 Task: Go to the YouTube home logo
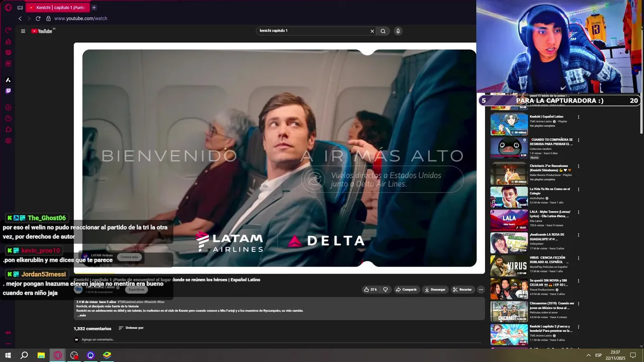(42, 31)
